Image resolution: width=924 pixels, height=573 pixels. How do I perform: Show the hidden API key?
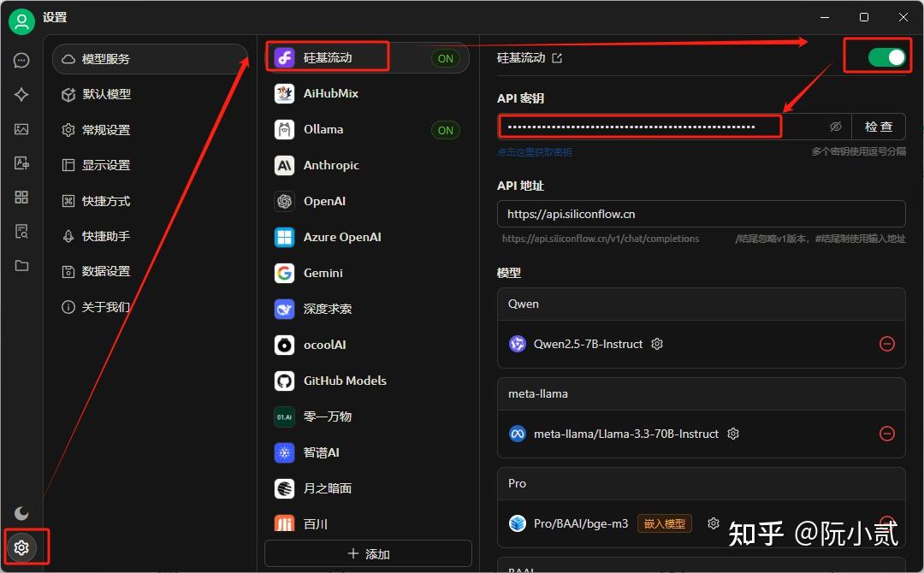(x=836, y=127)
